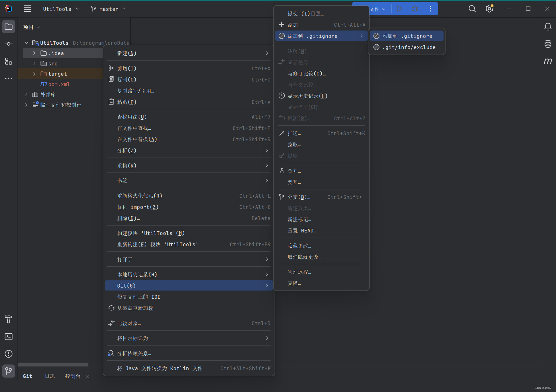Expand the .idea folder in project tree
Screen dimensions: 556x392
pos(34,53)
